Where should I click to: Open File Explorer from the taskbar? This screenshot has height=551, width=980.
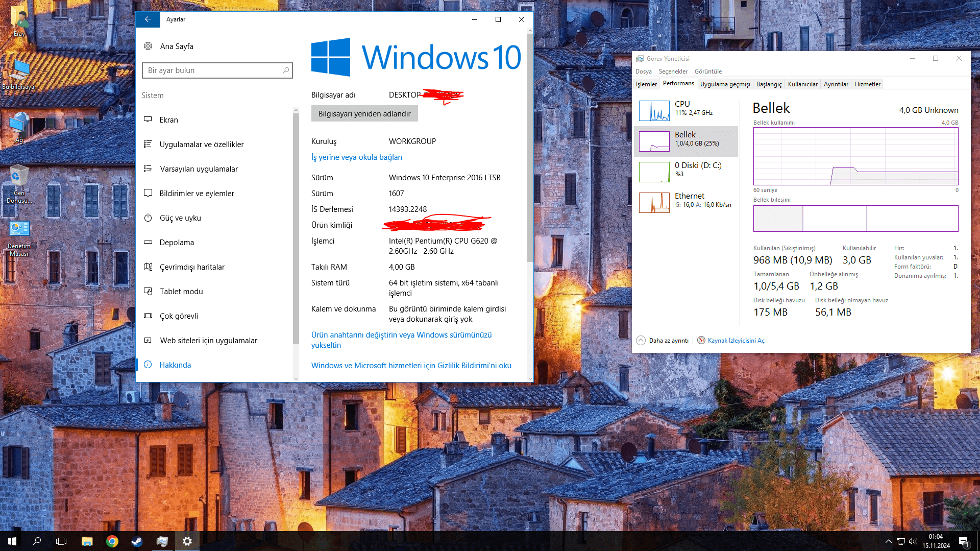coord(87,541)
